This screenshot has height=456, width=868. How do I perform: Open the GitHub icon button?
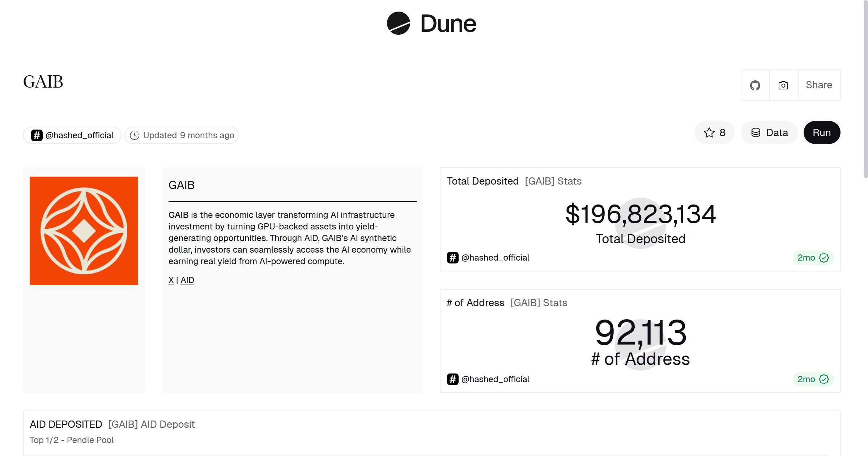755,85
